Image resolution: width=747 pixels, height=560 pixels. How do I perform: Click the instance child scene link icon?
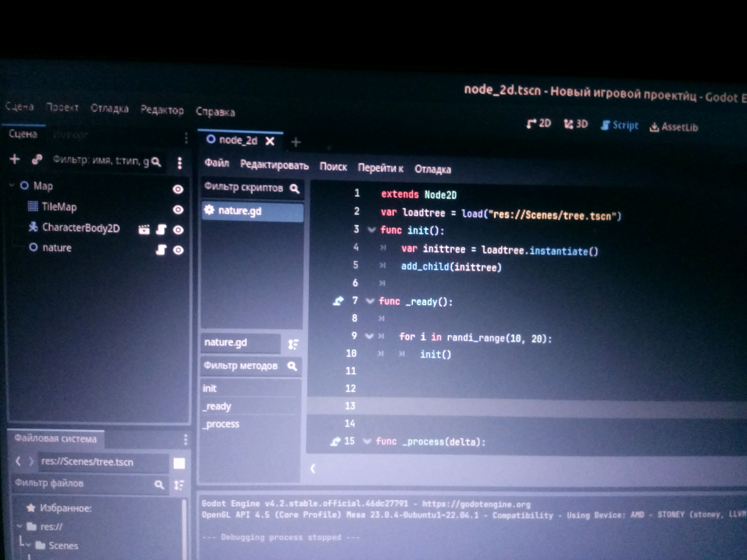37,159
